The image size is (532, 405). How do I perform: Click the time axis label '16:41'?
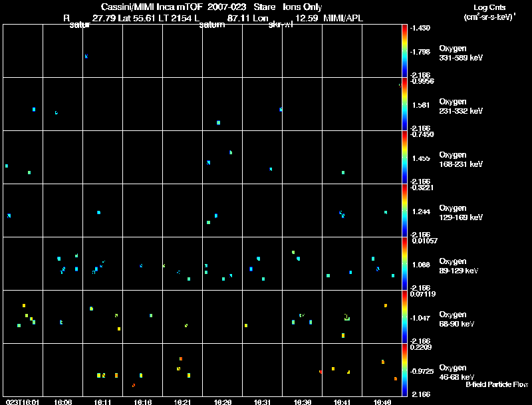(342, 402)
